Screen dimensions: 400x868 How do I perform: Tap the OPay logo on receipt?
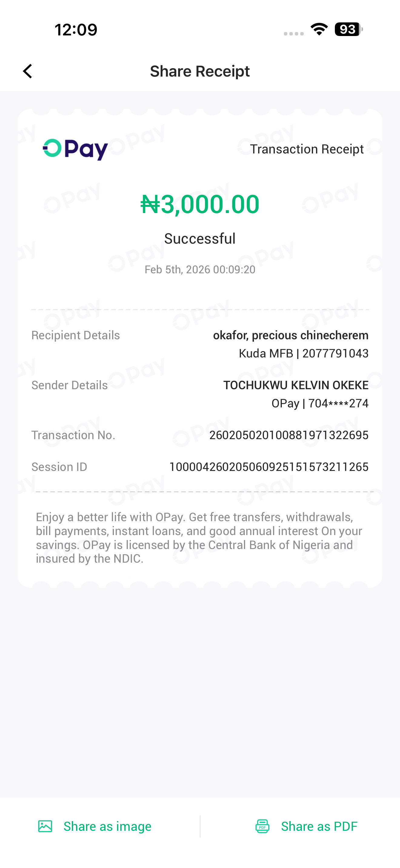click(x=75, y=149)
